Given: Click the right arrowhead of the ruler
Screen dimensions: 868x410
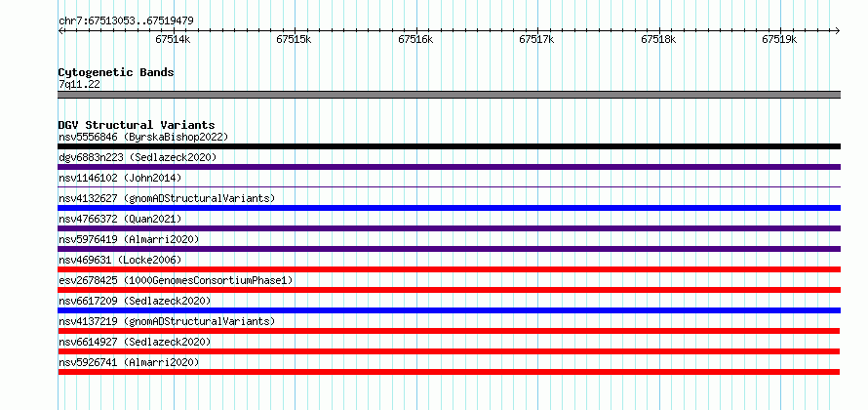Looking at the screenshot, I should (838, 30).
